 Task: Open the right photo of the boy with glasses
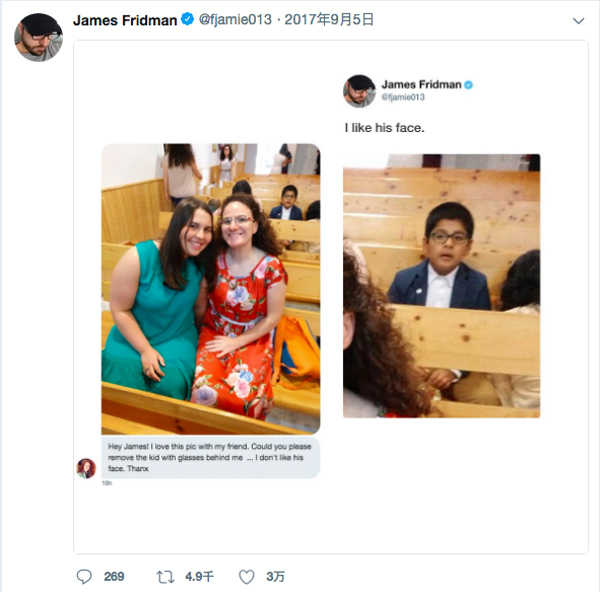click(441, 286)
